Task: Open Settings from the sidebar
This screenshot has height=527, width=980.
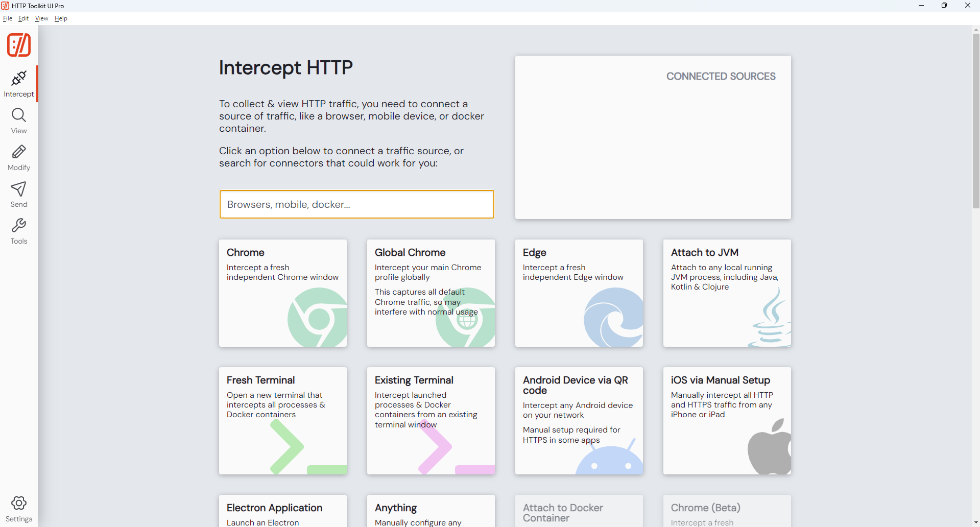Action: coord(19,509)
